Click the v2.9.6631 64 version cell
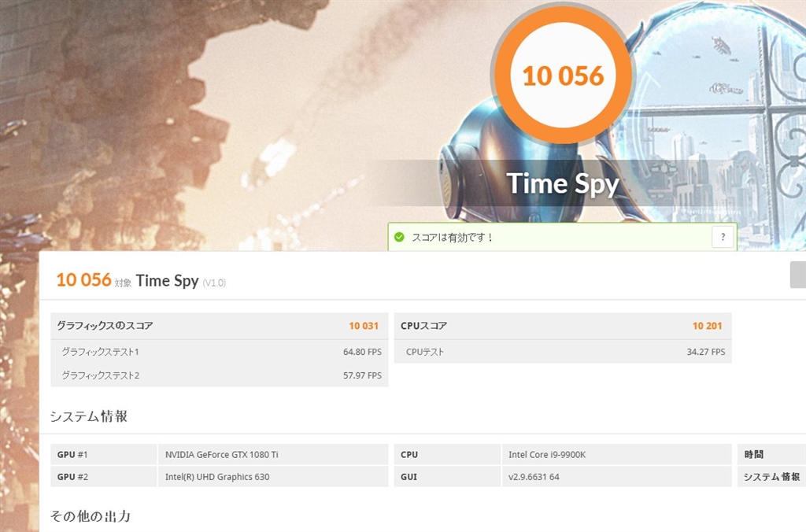Viewport: 806px width, 532px height. (616, 476)
